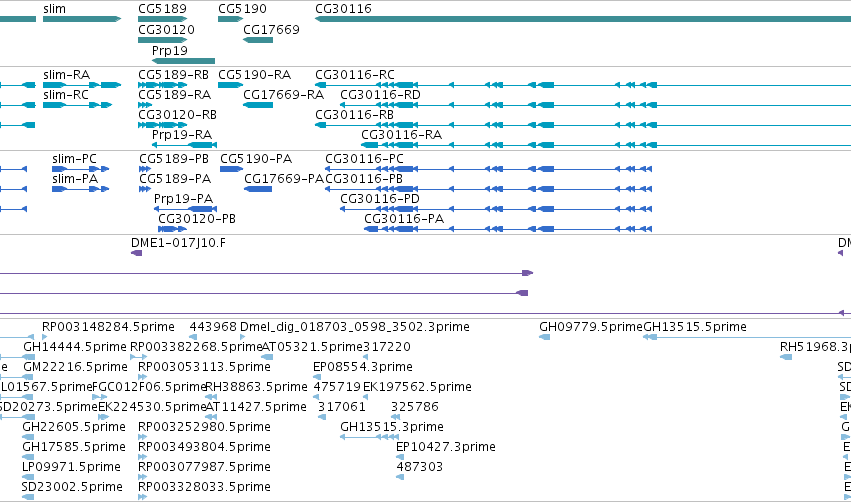
Task: Click protein CG30116-PC label
Action: pos(364,158)
